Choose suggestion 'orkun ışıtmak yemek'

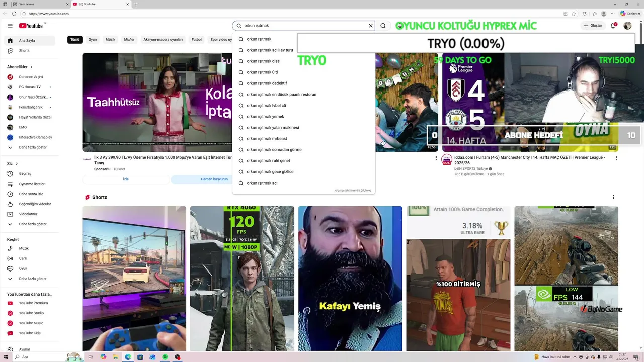(304, 117)
